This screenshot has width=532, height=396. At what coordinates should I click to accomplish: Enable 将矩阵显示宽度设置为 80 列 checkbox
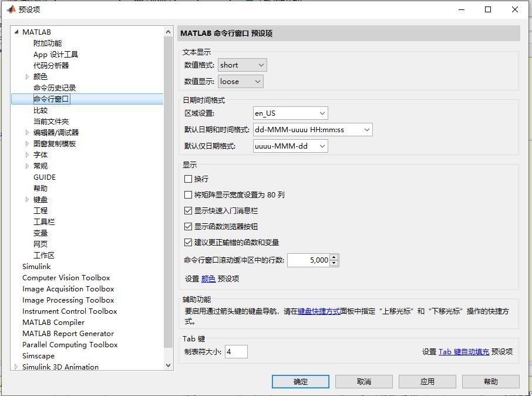pos(188,195)
